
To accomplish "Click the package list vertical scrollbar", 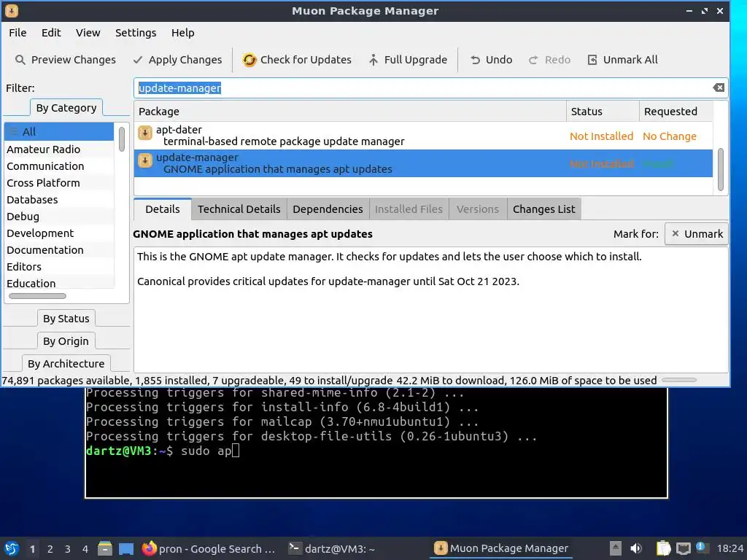I will 720,169.
